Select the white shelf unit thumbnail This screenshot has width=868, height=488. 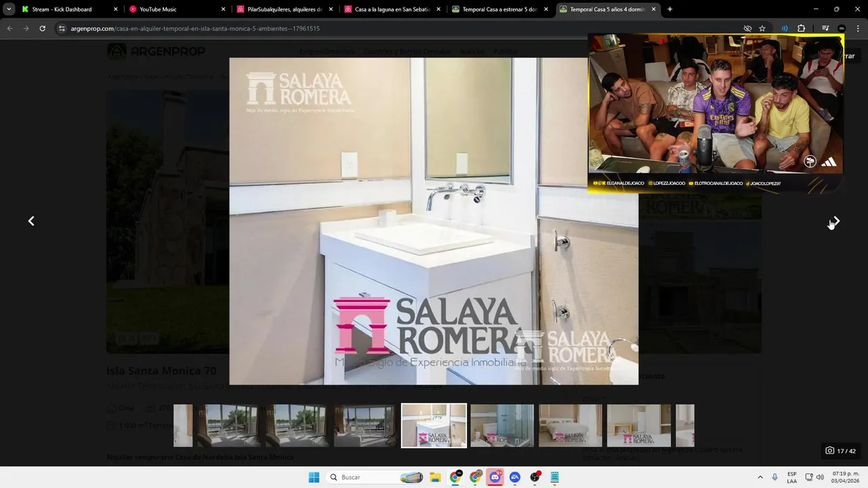click(639, 426)
